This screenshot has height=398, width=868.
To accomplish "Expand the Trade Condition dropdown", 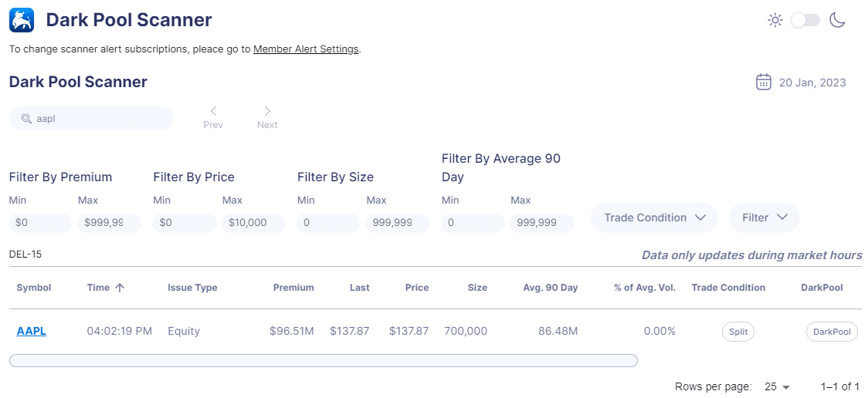I will tap(654, 218).
